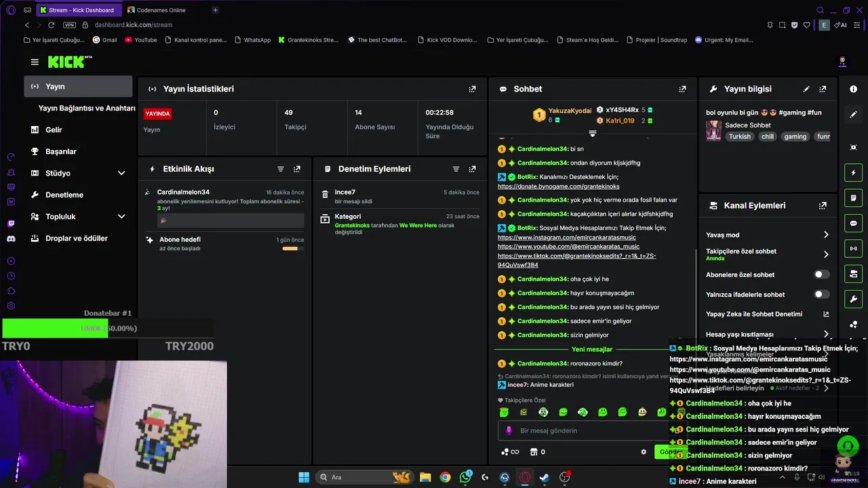Click Yeni mesajlar to jump to newest
868x488 pixels.
(x=592, y=349)
